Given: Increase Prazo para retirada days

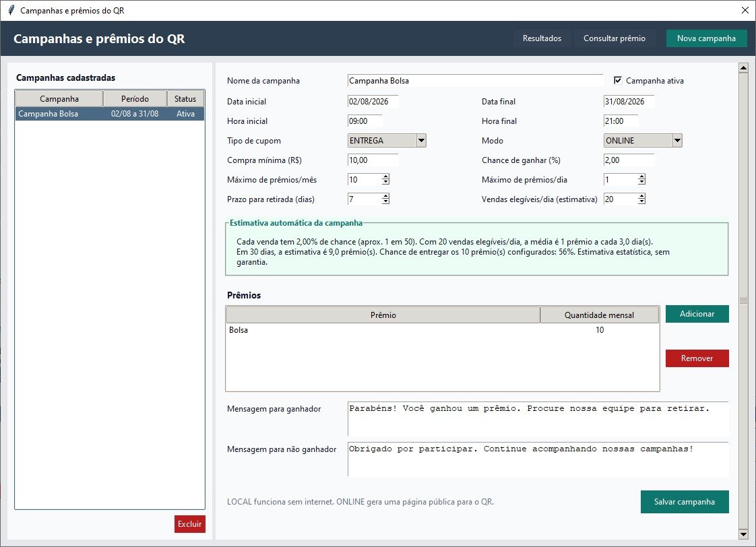Looking at the screenshot, I should coord(385,196).
